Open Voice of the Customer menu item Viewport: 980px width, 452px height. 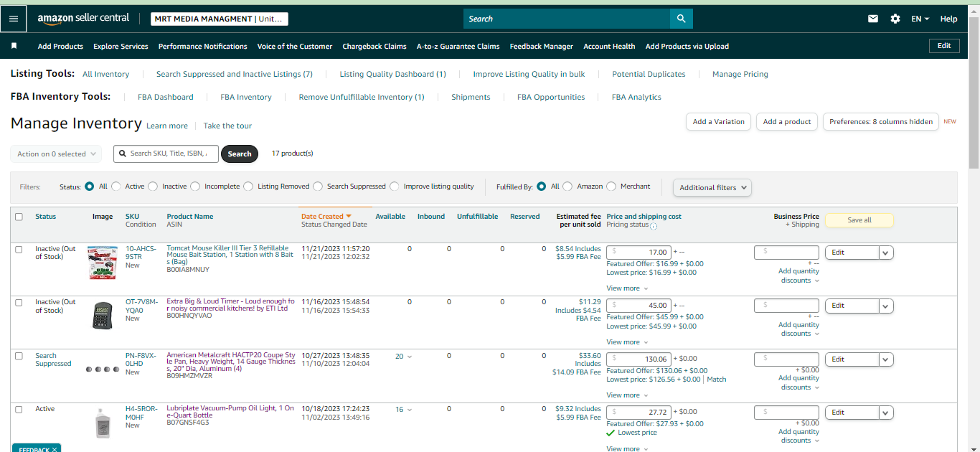[x=295, y=46]
